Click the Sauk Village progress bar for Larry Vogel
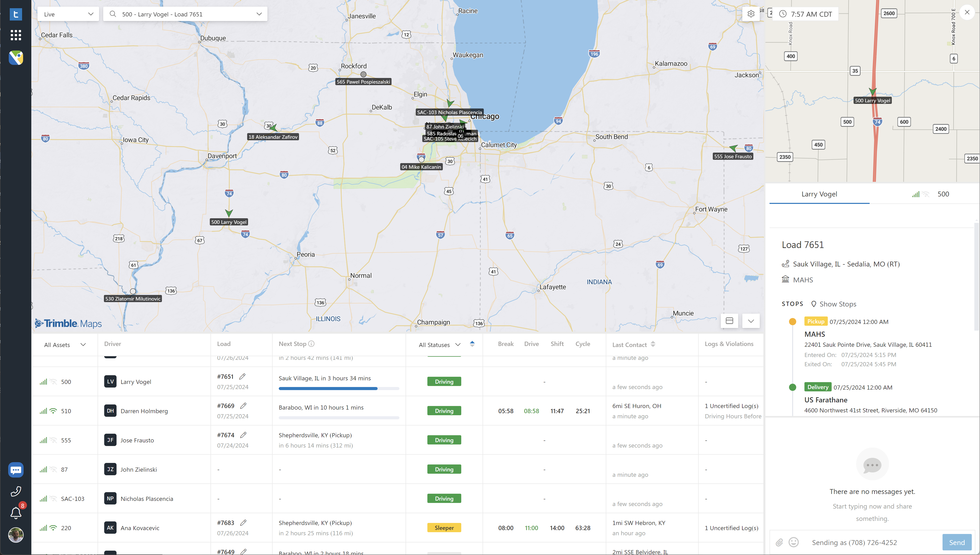 pyautogui.click(x=339, y=389)
